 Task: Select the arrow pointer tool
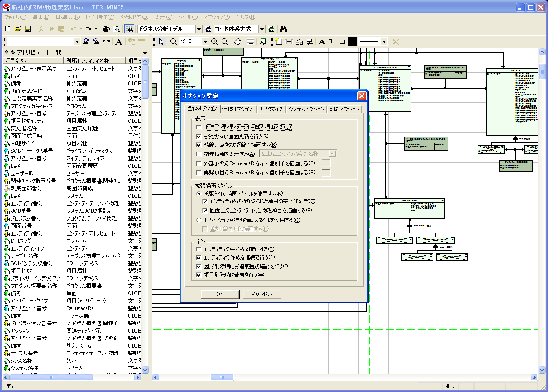(x=161, y=41)
